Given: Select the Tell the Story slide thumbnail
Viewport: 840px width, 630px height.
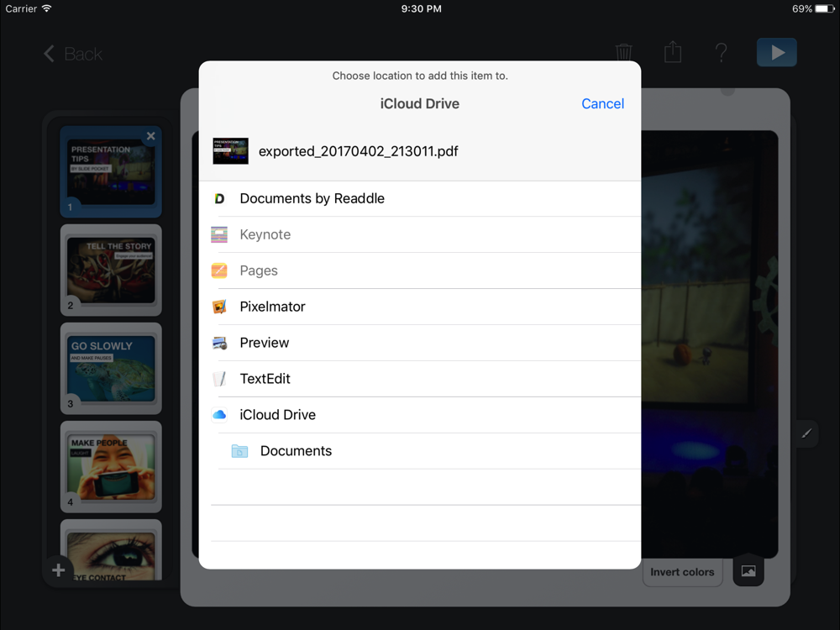Looking at the screenshot, I should [x=111, y=270].
